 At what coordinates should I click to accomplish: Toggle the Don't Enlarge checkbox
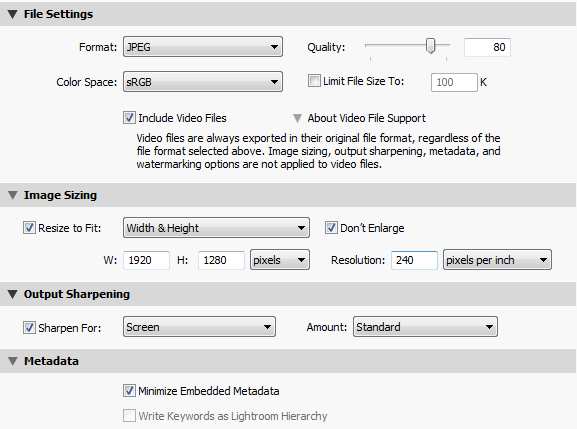331,228
